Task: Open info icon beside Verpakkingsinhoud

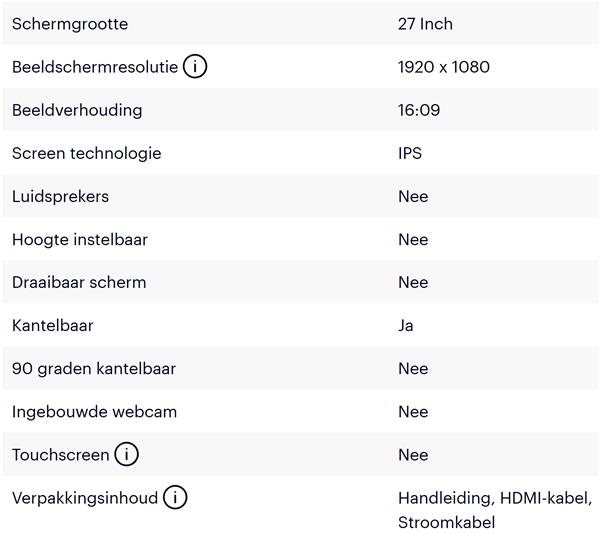Action: (175, 498)
